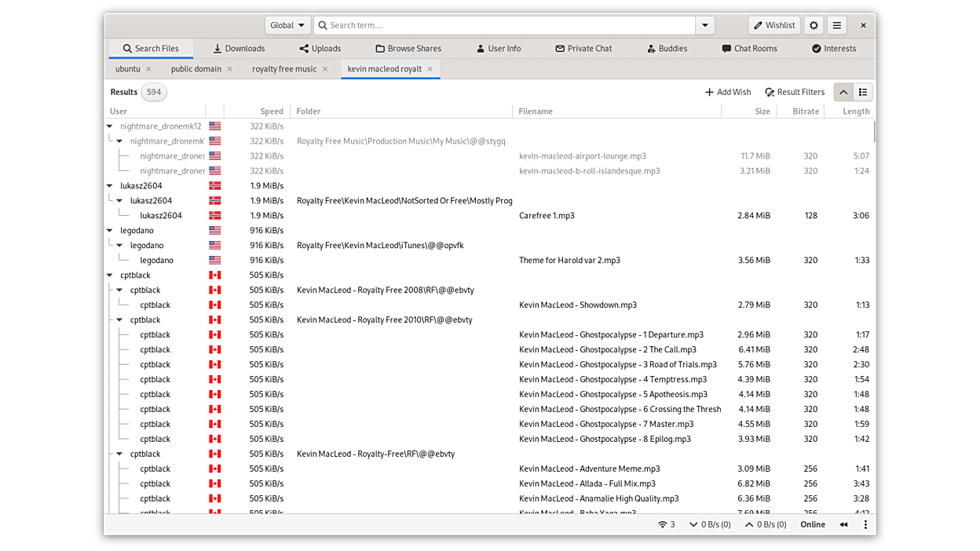The height and width of the screenshot is (551, 980).
Task: Open the Chat Rooms tab
Action: (750, 49)
